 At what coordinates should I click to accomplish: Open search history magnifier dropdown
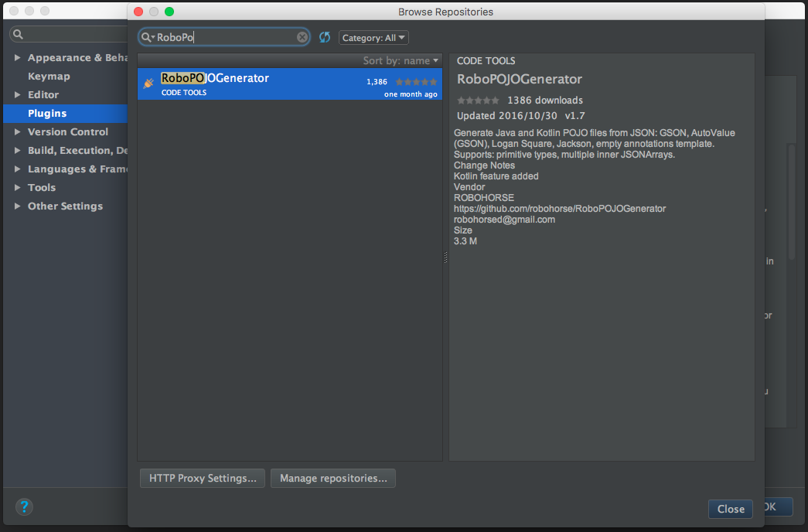pos(148,37)
